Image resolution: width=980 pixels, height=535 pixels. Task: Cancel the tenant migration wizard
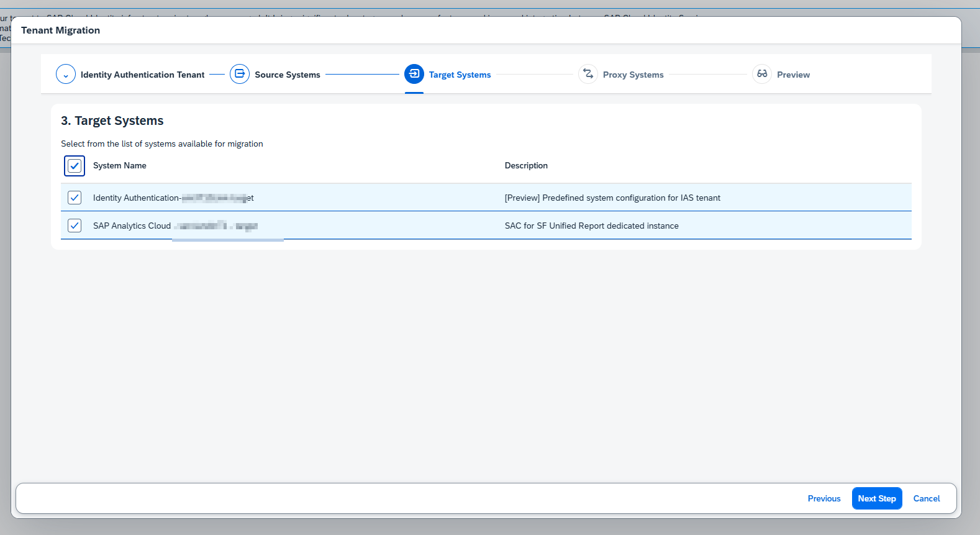click(x=927, y=498)
